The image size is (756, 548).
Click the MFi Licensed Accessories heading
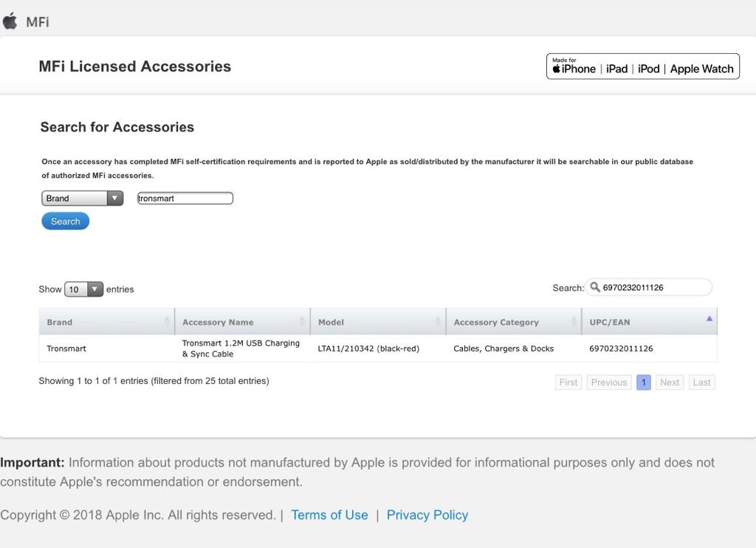pos(135,66)
